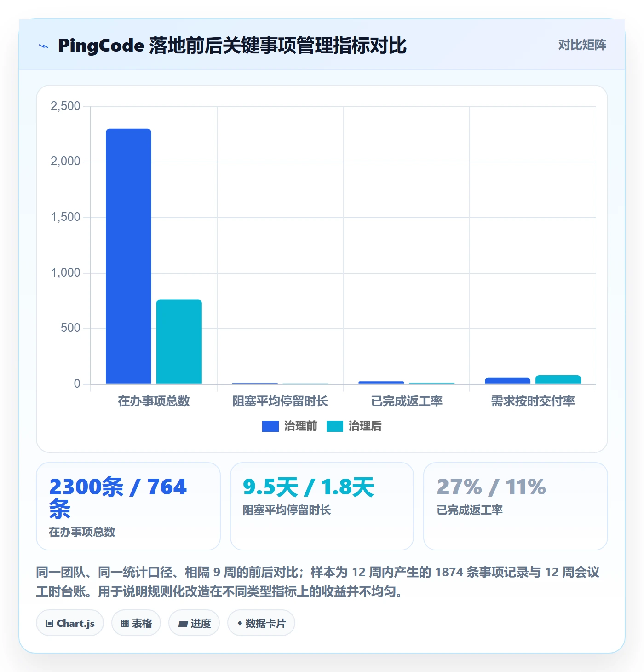Click the 1,000 y-axis tick label
Viewport: 644px width, 672px height.
coord(65,273)
